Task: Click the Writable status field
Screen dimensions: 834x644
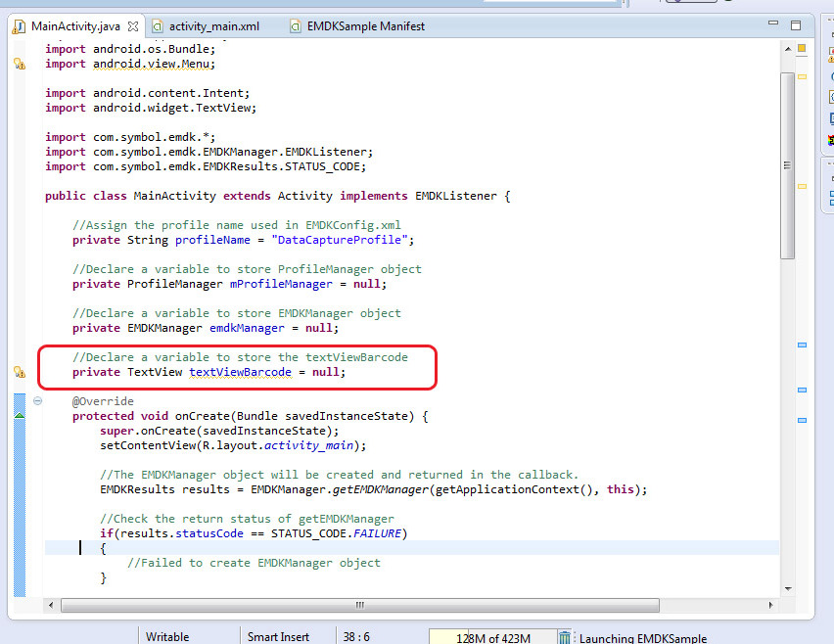Action: click(167, 637)
